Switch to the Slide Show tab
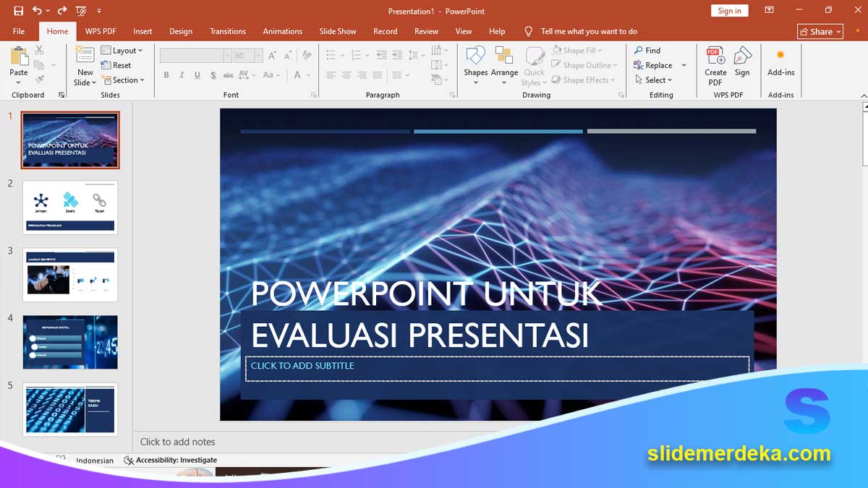Screen dimensions: 868x488 coord(338,31)
